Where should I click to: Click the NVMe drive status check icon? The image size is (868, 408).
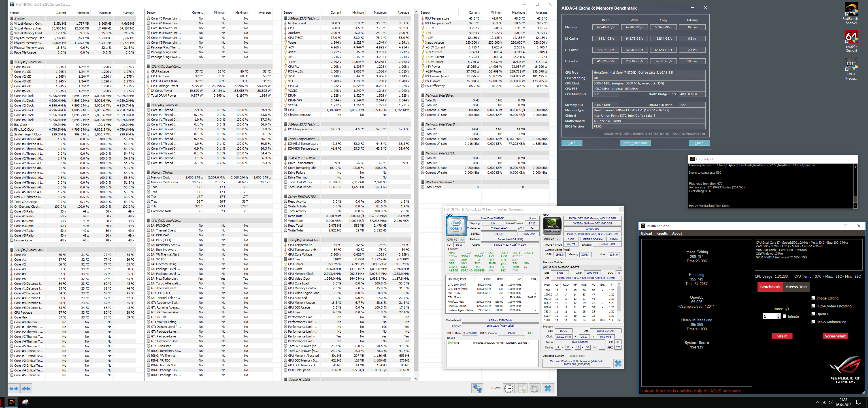pyautogui.click(x=449, y=343)
